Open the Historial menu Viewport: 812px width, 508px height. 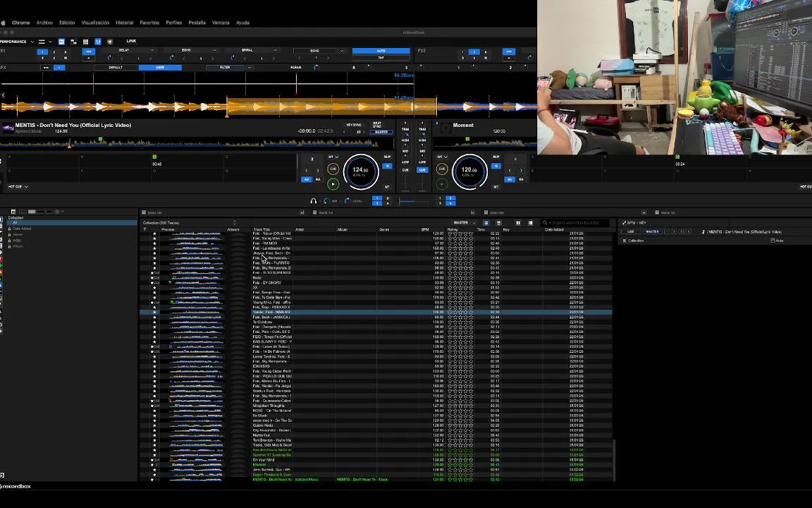(x=124, y=23)
